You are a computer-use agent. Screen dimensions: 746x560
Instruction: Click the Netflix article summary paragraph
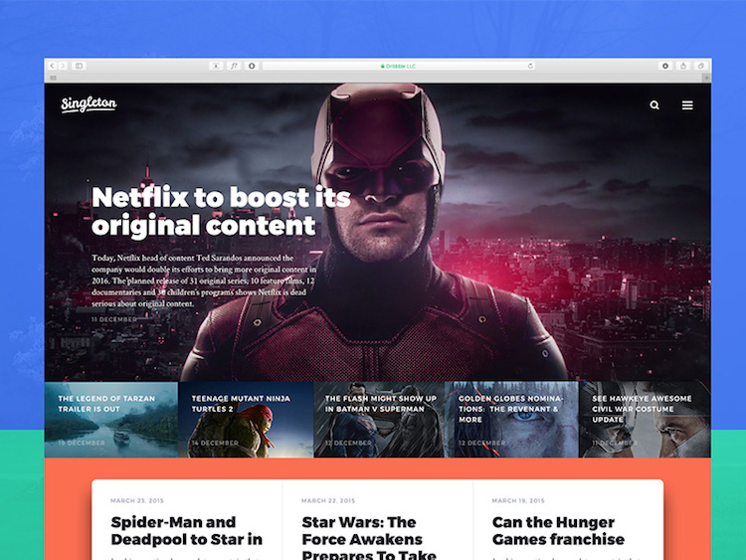pos(204,280)
